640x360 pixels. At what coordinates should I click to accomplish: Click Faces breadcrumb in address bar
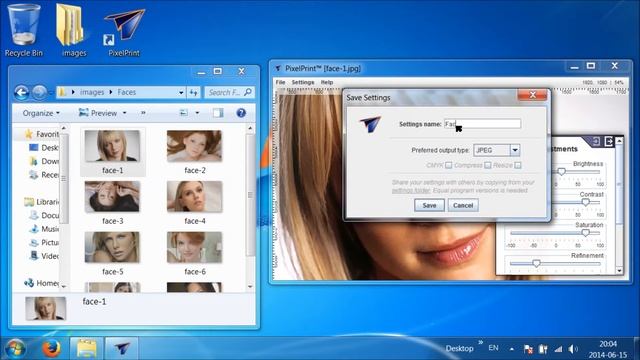click(127, 92)
